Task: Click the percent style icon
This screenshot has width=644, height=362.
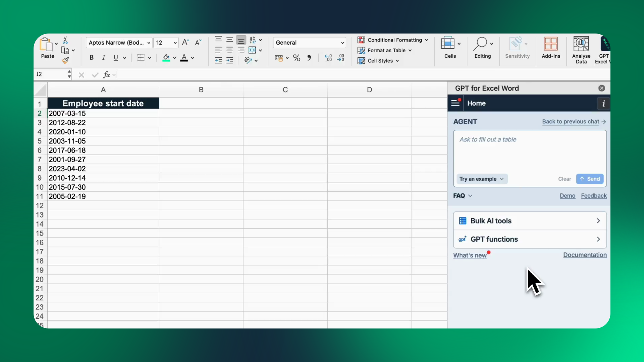Action: [297, 58]
